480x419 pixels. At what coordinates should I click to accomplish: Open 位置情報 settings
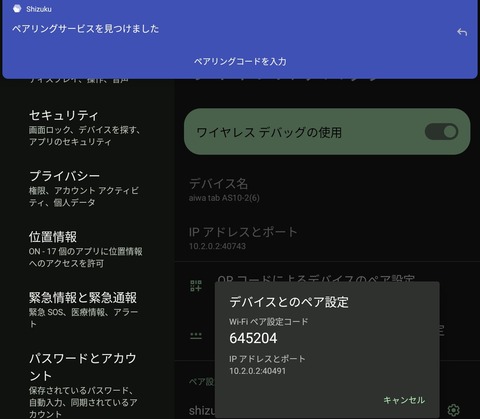point(87,249)
